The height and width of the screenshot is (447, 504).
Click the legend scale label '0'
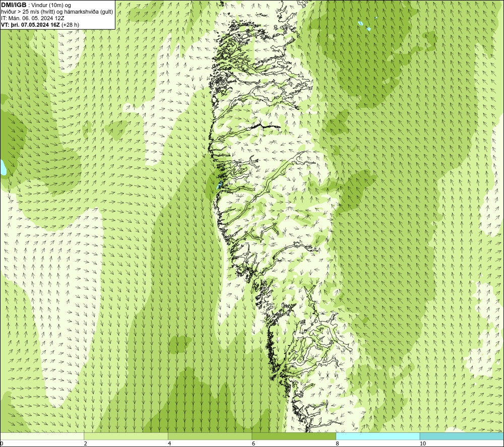click(x=2, y=444)
